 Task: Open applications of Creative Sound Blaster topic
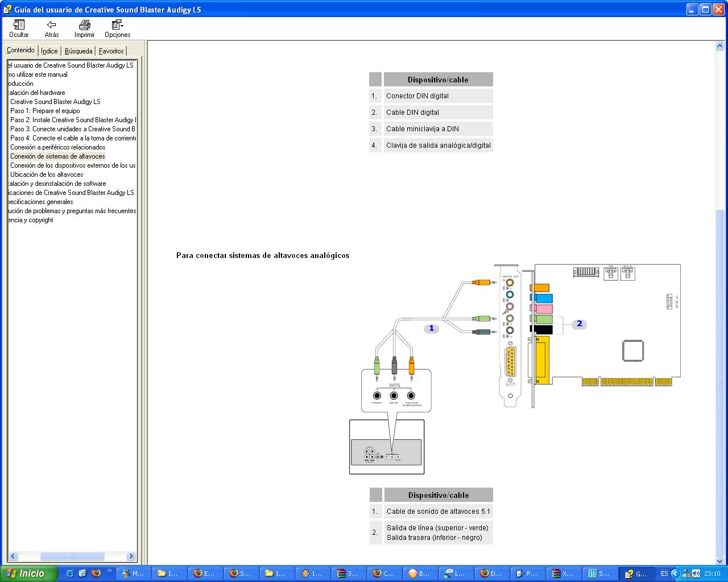coord(71,193)
